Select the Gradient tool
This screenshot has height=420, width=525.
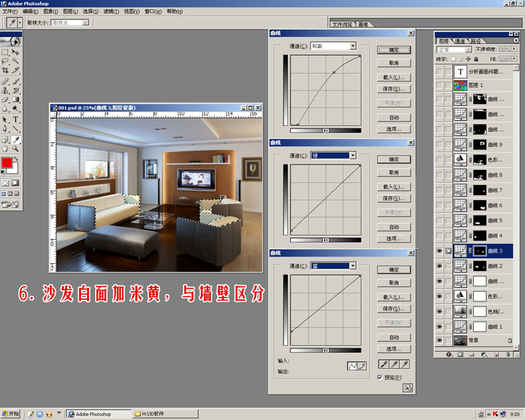pyautogui.click(x=15, y=99)
